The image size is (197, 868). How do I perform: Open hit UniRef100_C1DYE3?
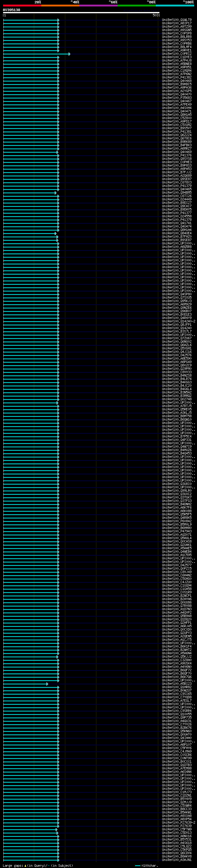point(177,57)
